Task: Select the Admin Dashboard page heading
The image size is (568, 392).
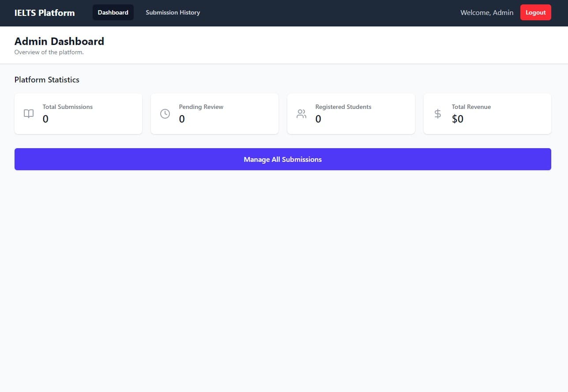Action: [59, 41]
